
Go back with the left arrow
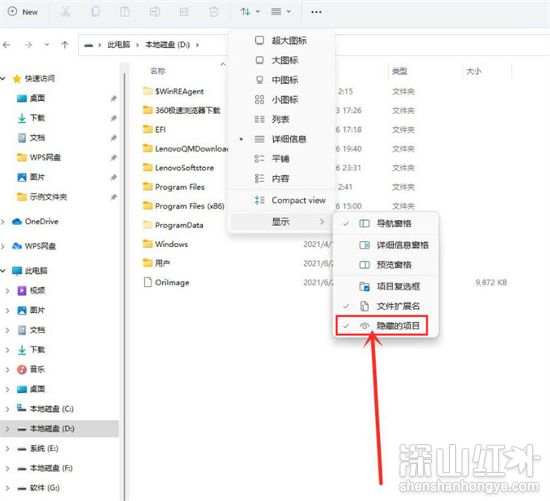7,45
